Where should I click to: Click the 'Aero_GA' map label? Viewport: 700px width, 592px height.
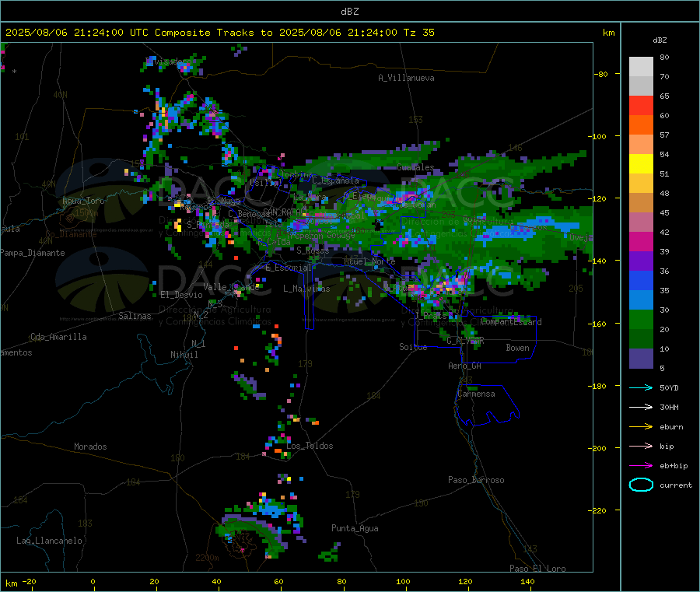pos(464,366)
